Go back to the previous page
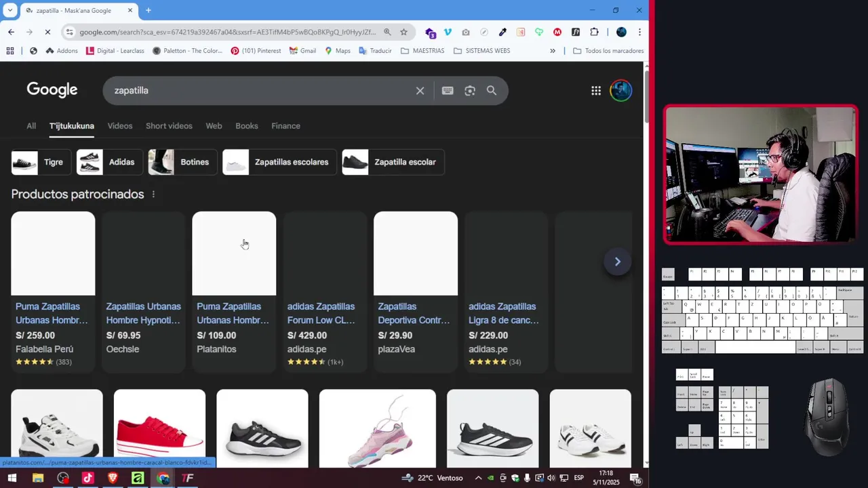Screen dimensions: 868x488 coord(11,32)
